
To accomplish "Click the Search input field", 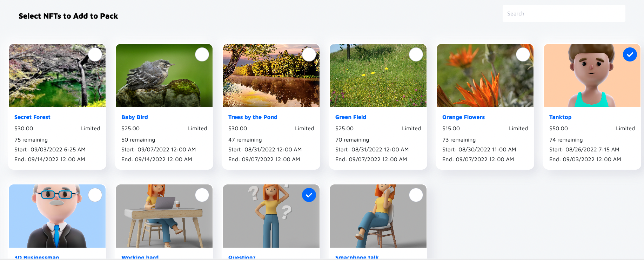I will click(x=564, y=13).
